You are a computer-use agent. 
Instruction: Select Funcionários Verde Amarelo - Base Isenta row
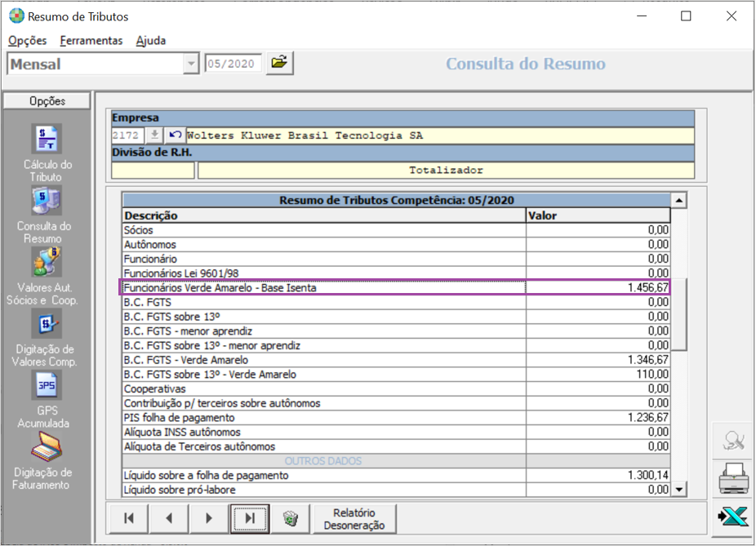(x=396, y=288)
